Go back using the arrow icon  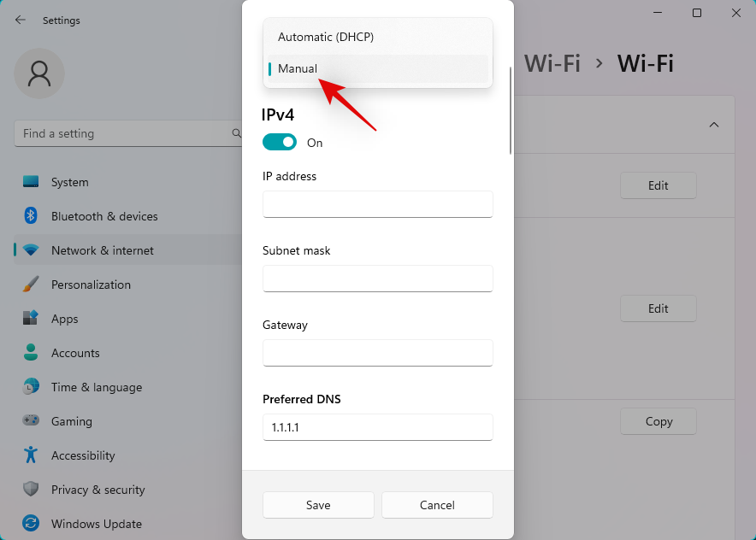(19, 20)
